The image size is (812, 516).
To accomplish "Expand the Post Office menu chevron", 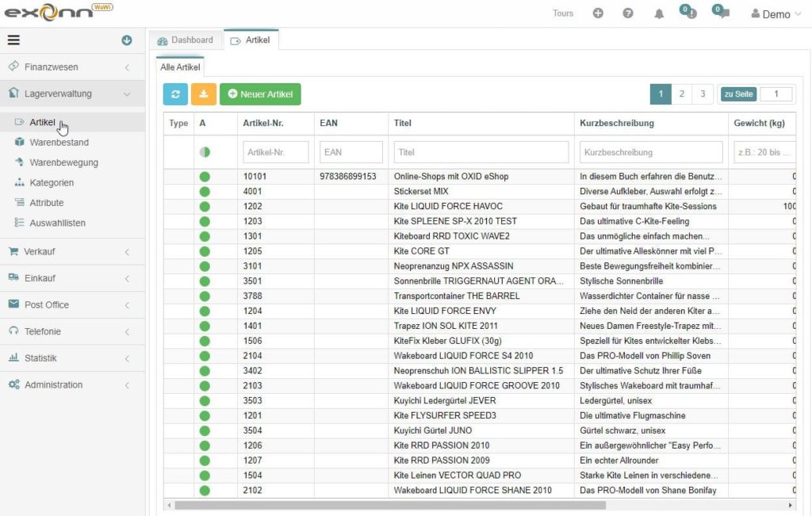I will (x=127, y=305).
